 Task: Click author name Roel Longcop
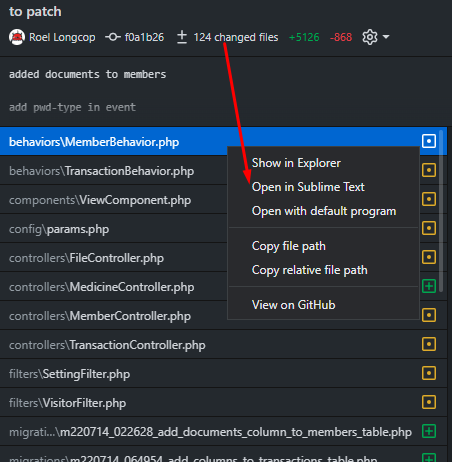(62, 37)
